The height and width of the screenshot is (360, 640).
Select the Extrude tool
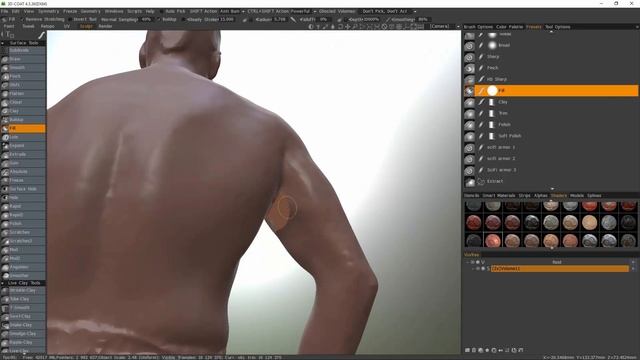pyautogui.click(x=23, y=155)
